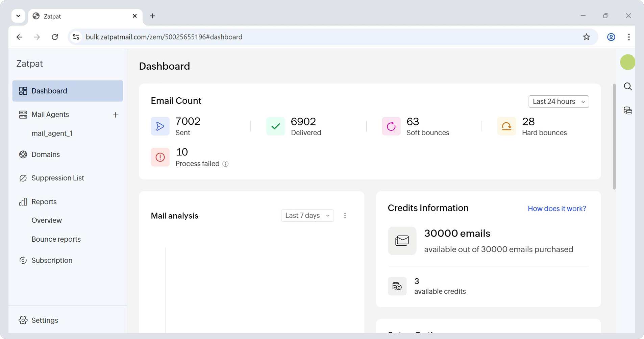Click the add Mail Agent plus icon

tap(116, 115)
